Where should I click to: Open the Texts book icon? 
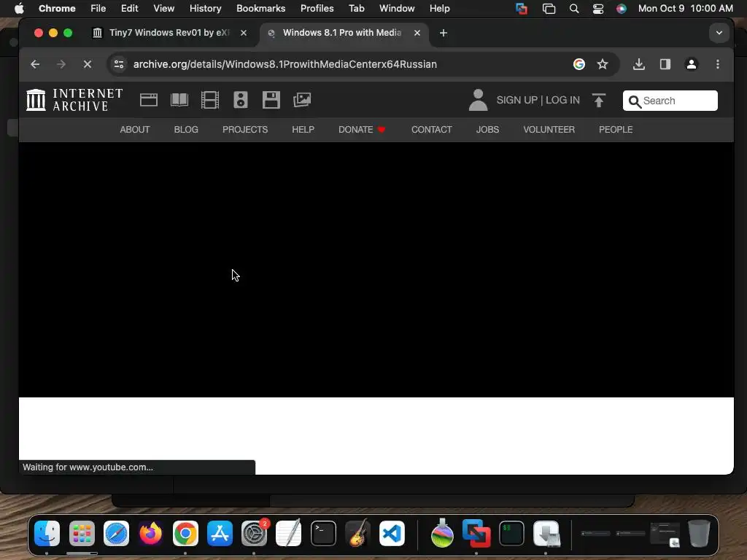point(179,100)
